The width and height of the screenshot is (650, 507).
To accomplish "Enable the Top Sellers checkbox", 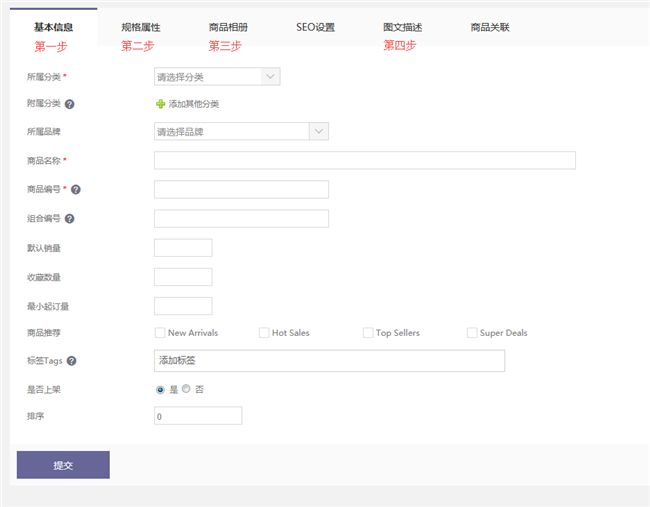I will (368, 332).
